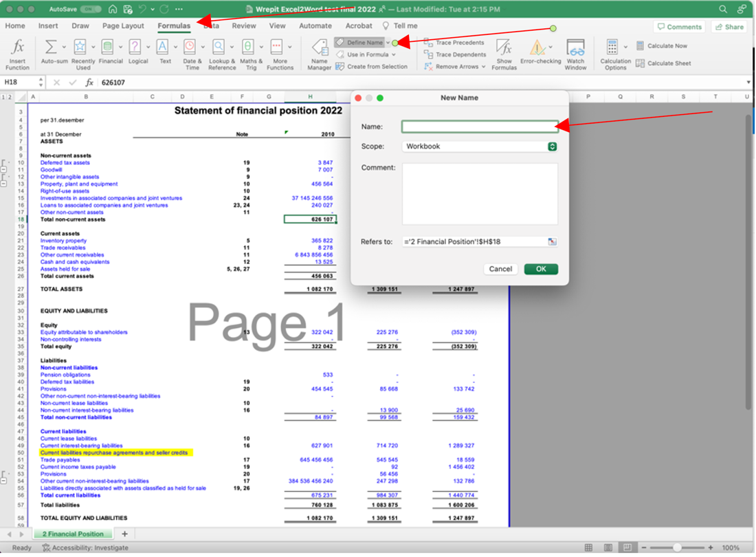Expand the Remove Arrows dropdown arrow
The width and height of the screenshot is (756, 557).
point(483,67)
